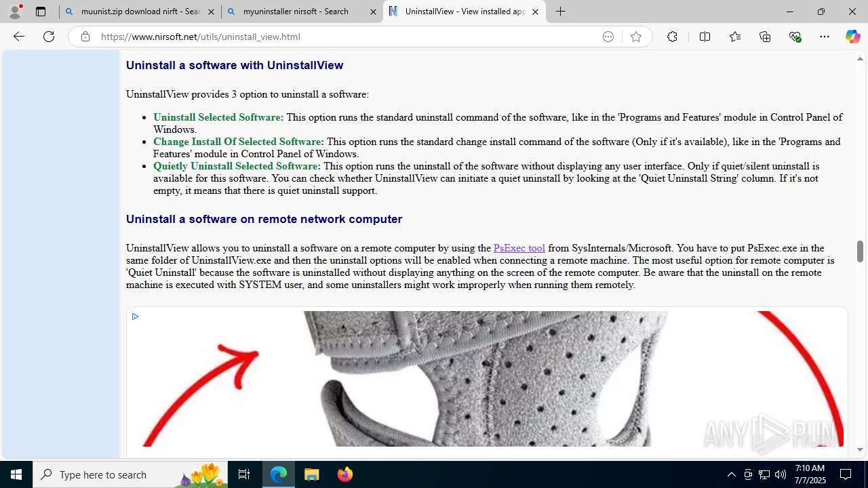868x488 pixels.
Task: Click 'Quietly Uninstall Selected Software:' text
Action: pyautogui.click(x=237, y=166)
